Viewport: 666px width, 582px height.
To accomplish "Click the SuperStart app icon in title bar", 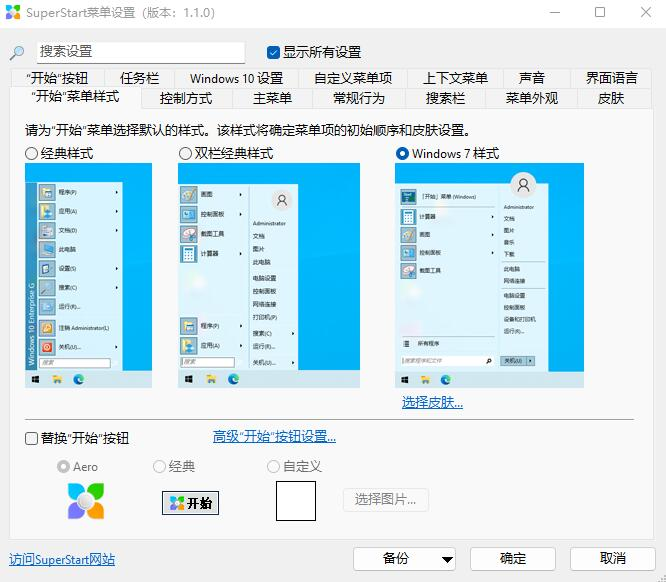I will coord(13,12).
